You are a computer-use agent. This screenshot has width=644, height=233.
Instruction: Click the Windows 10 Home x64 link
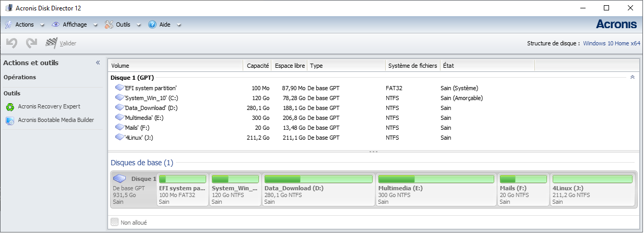tap(611, 43)
